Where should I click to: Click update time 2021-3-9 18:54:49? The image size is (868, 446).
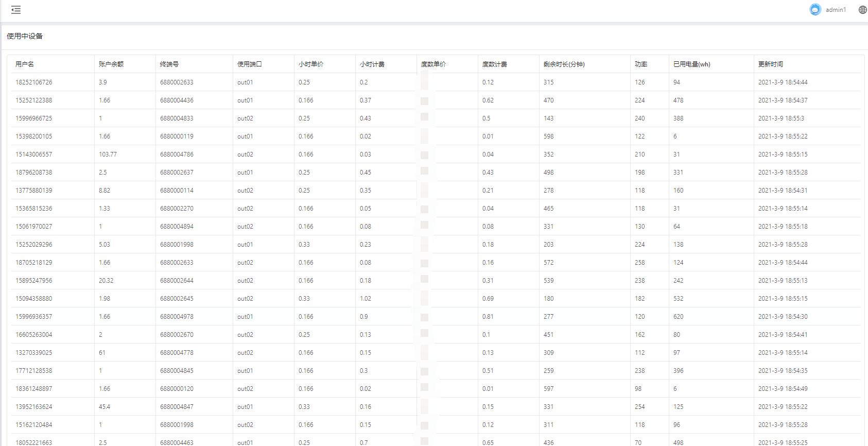point(783,389)
